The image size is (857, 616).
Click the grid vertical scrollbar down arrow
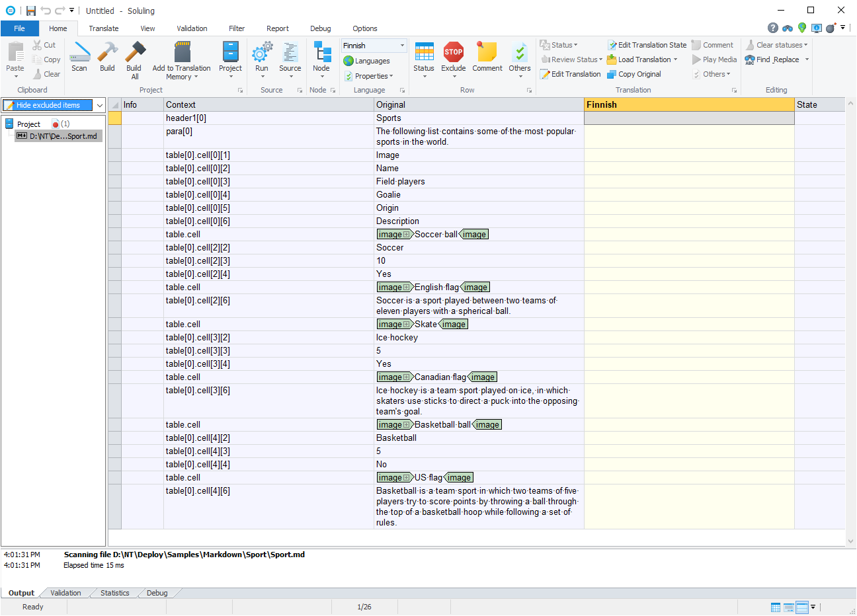click(x=850, y=541)
